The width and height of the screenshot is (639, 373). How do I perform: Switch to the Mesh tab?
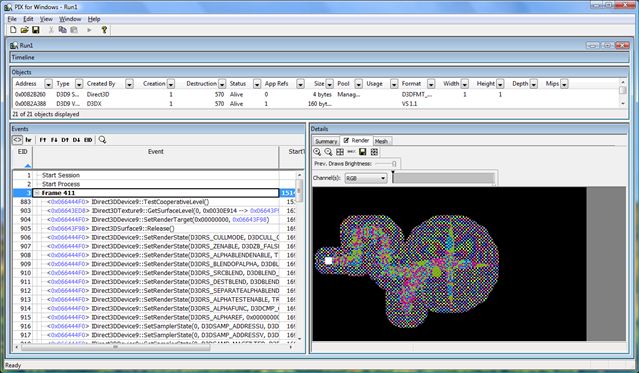pos(381,141)
